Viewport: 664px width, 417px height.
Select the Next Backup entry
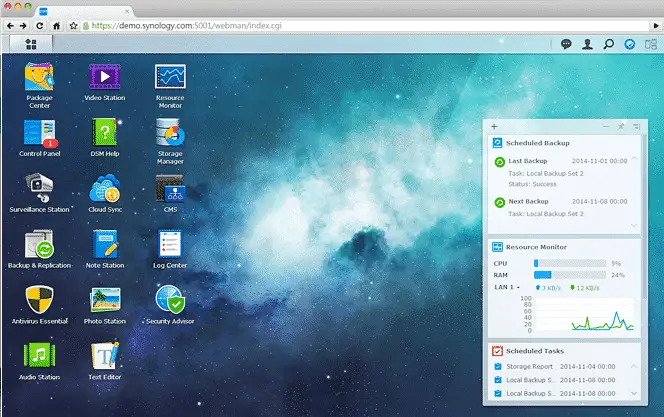[x=561, y=207]
